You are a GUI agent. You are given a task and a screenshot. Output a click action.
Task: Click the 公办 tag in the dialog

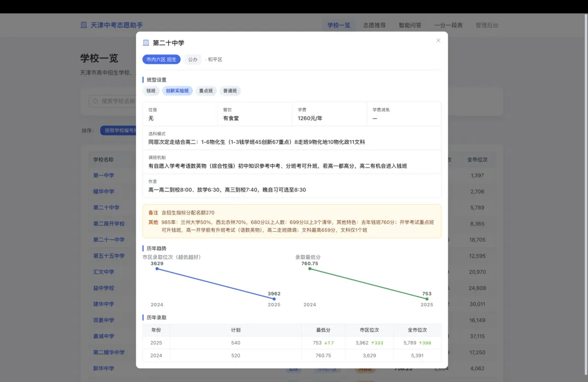tap(192, 59)
